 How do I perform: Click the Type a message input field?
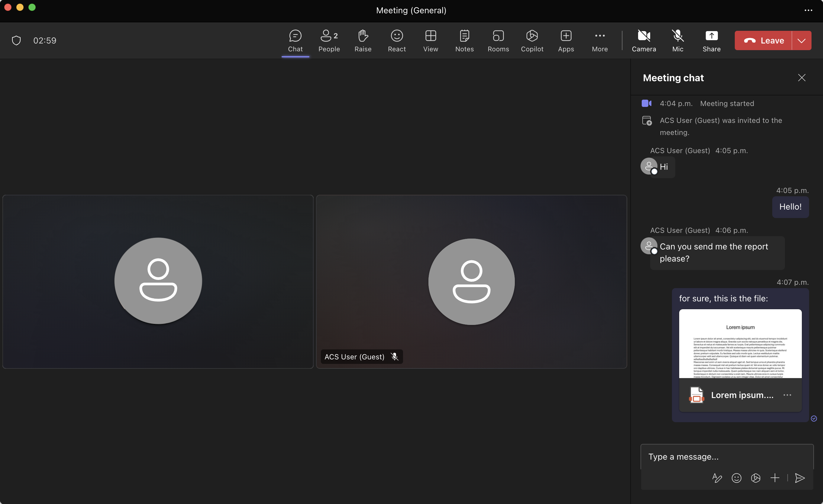(727, 456)
